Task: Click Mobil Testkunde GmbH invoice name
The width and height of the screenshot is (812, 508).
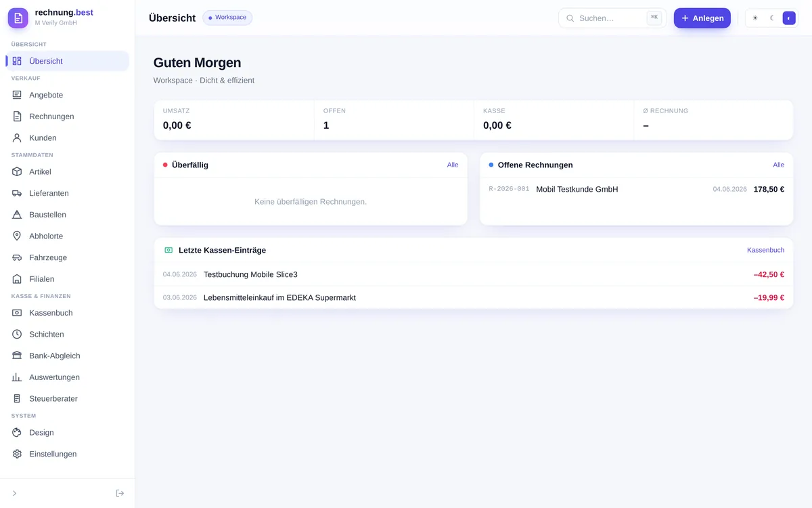Action: (x=577, y=189)
